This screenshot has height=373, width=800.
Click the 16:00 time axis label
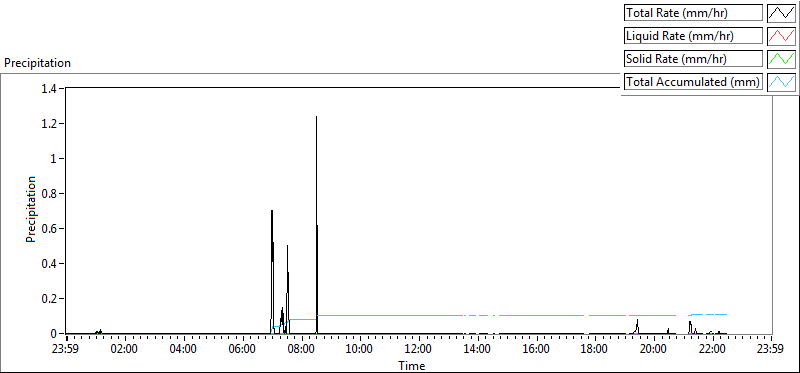[x=536, y=350]
